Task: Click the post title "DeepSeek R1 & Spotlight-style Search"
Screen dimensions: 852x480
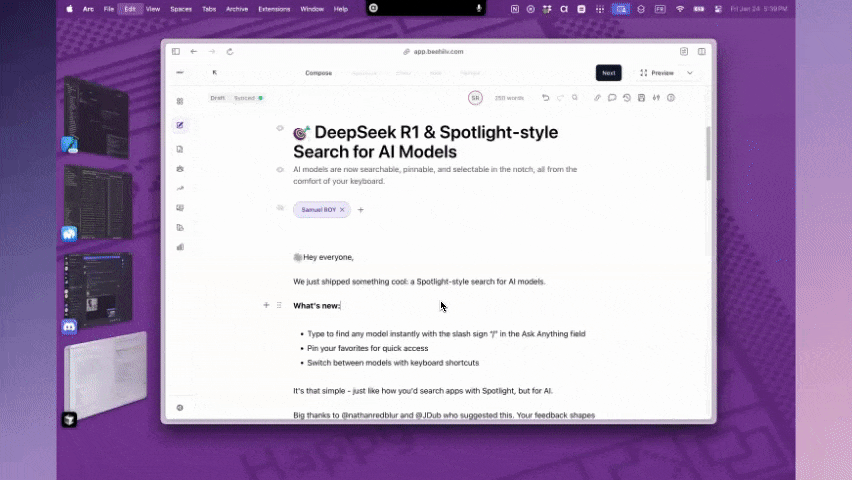Action: click(425, 142)
